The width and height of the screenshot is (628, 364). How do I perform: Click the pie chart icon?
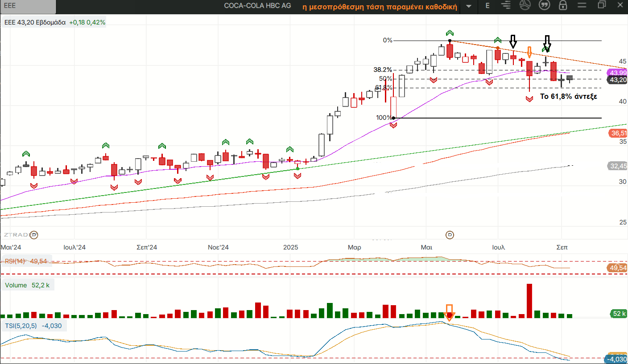525,5
